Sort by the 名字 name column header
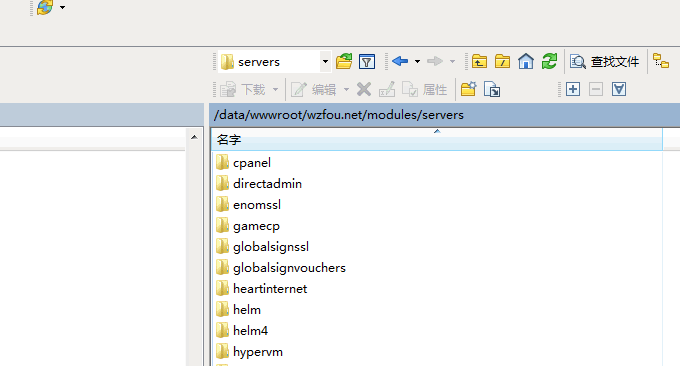Screen dimensions: 680x366 (x=437, y=140)
